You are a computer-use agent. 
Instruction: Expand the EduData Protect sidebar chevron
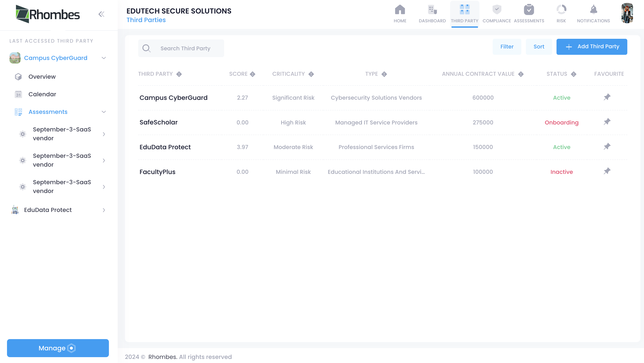(x=104, y=210)
